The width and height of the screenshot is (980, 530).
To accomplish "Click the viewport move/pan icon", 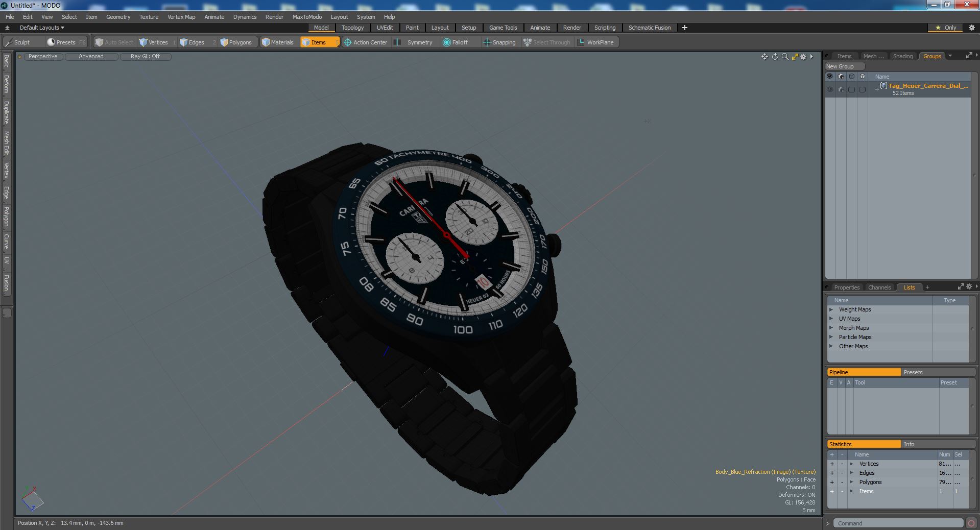I will (x=764, y=57).
